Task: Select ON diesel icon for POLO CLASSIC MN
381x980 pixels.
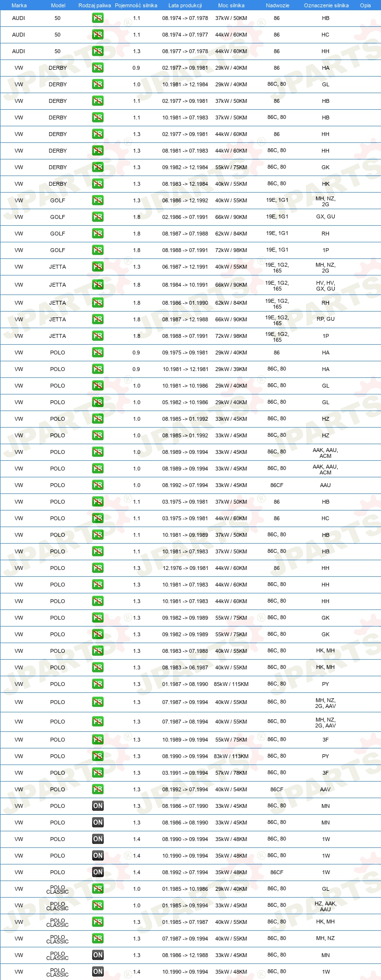Action: point(97,955)
